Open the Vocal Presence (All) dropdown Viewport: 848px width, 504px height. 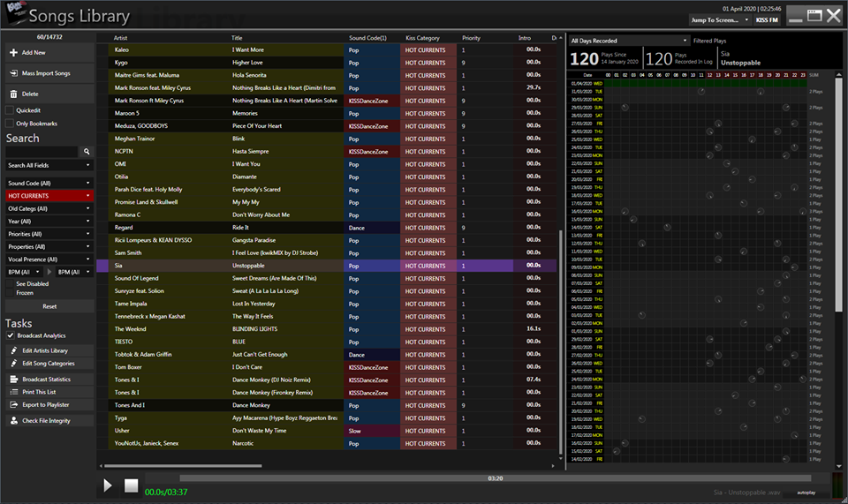point(49,260)
